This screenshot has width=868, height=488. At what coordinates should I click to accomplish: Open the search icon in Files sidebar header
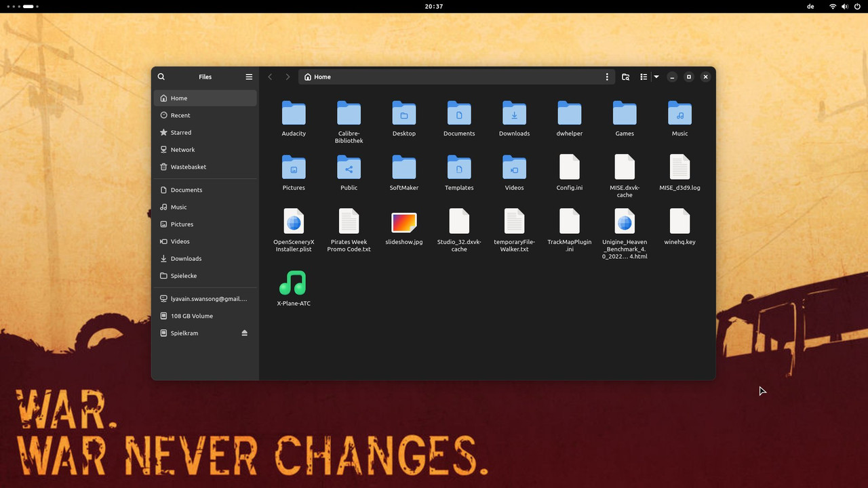tap(161, 77)
